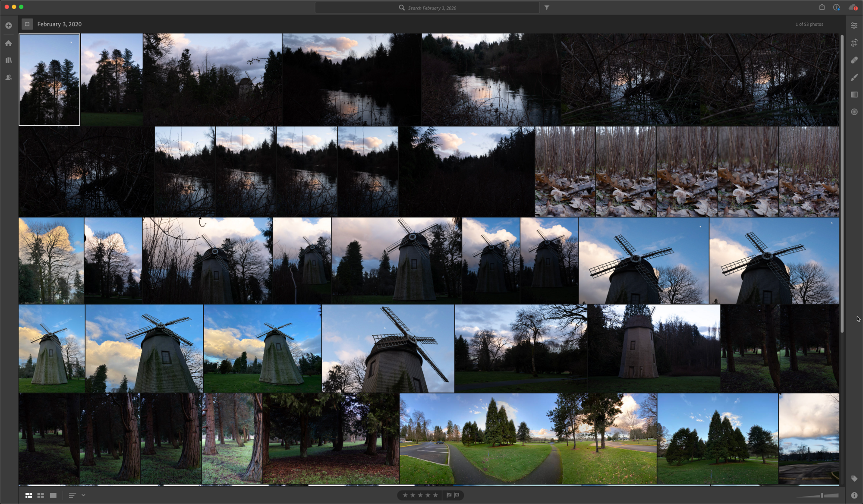
Task: Open the My Photos library icon
Action: coord(8,60)
